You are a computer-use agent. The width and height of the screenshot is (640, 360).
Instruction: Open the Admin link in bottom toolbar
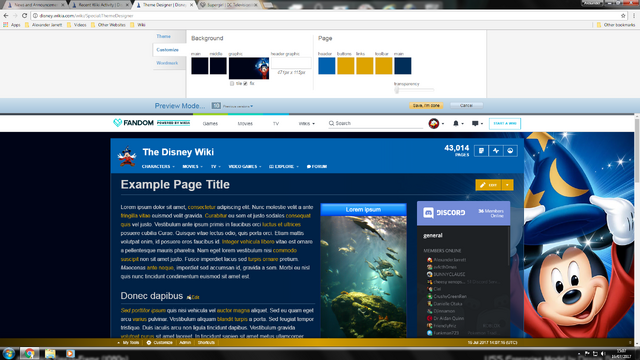click(x=185, y=342)
